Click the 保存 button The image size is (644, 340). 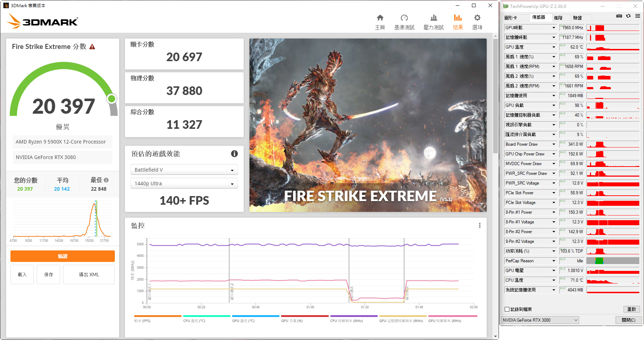[x=49, y=275]
